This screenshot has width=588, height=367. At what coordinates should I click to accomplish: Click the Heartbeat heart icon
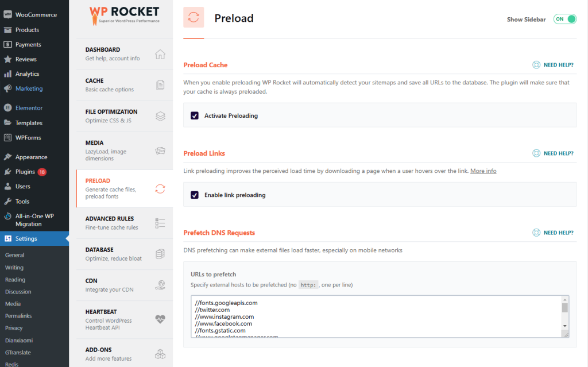click(160, 319)
